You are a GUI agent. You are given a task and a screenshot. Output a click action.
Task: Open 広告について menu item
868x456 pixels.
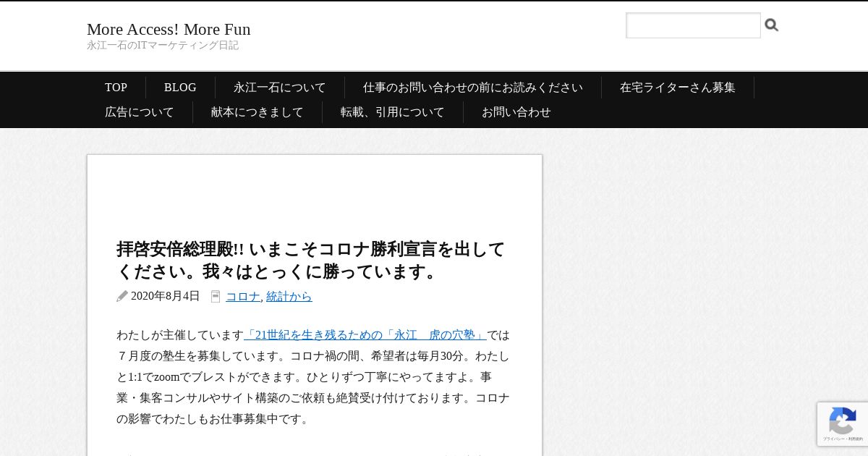(139, 112)
